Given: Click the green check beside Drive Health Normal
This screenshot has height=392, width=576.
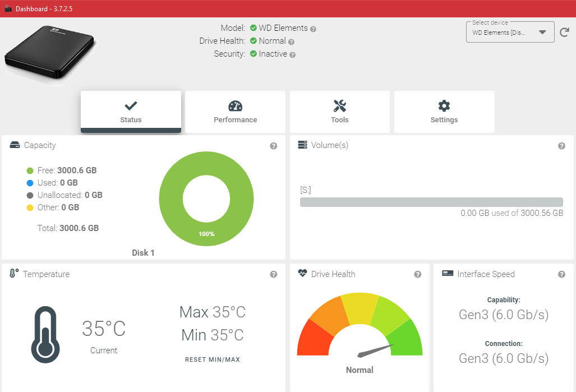Looking at the screenshot, I should tap(253, 41).
